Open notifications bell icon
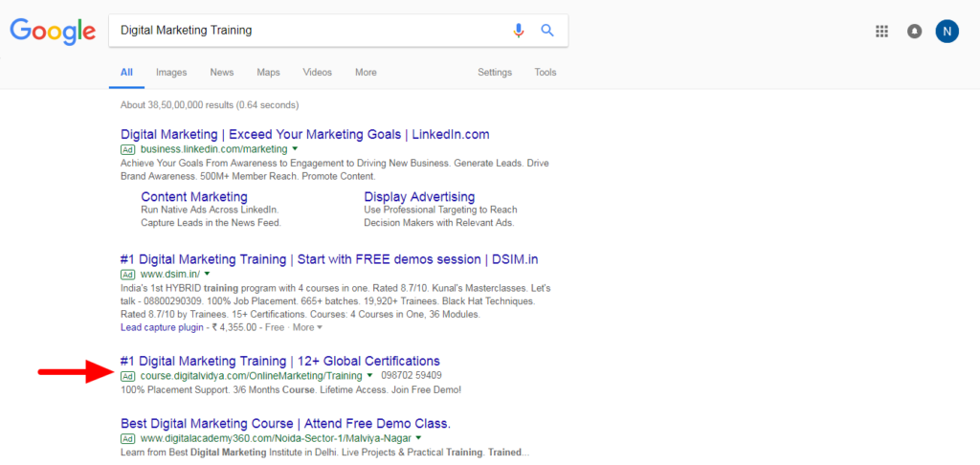The image size is (980, 465). [x=914, y=32]
